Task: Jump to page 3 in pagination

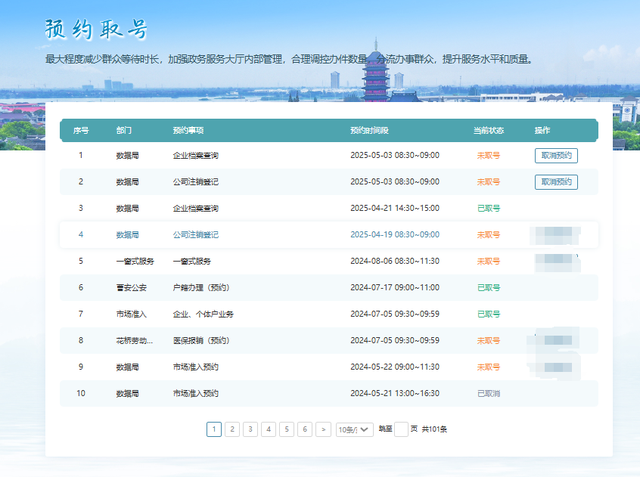Action: [x=250, y=429]
